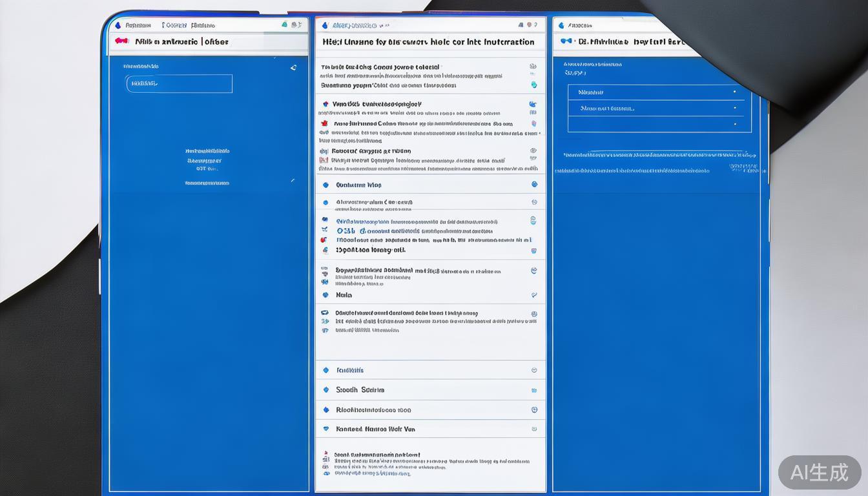Image resolution: width=868 pixels, height=496 pixels.
Task: Click the teal circle icon in the first list section
Action: point(533,85)
